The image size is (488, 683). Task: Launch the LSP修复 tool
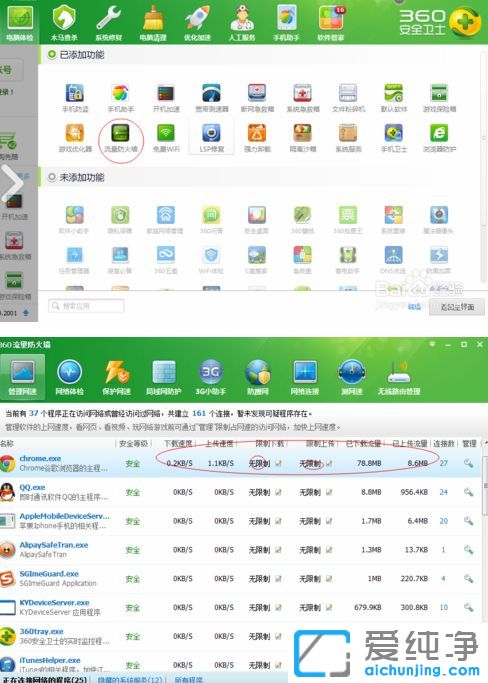point(211,139)
